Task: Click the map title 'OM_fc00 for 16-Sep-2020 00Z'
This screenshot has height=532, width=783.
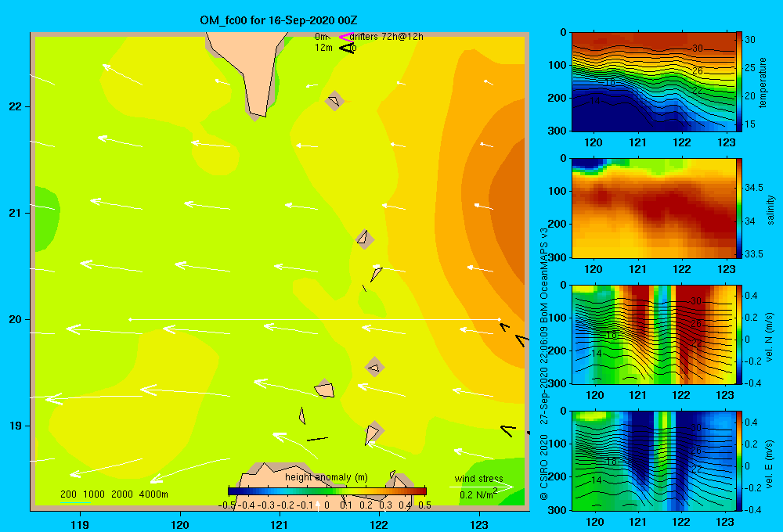Action: [x=279, y=20]
